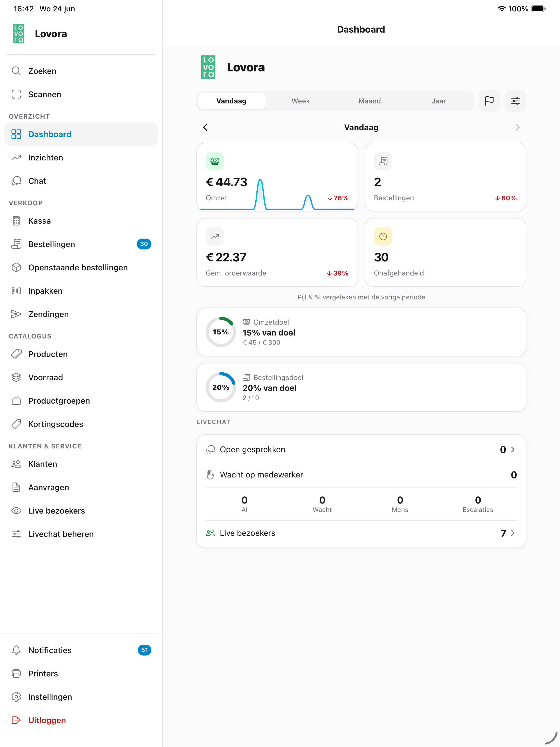Screen dimensions: 560x747
Task: Open the Gem. orderwaarde card
Action: (x=277, y=252)
